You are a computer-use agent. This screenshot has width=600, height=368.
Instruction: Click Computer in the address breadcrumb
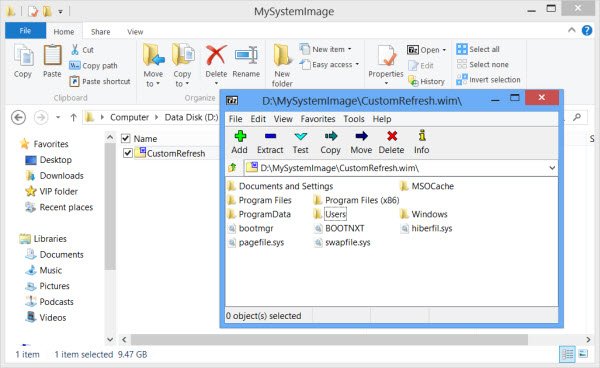pos(129,117)
